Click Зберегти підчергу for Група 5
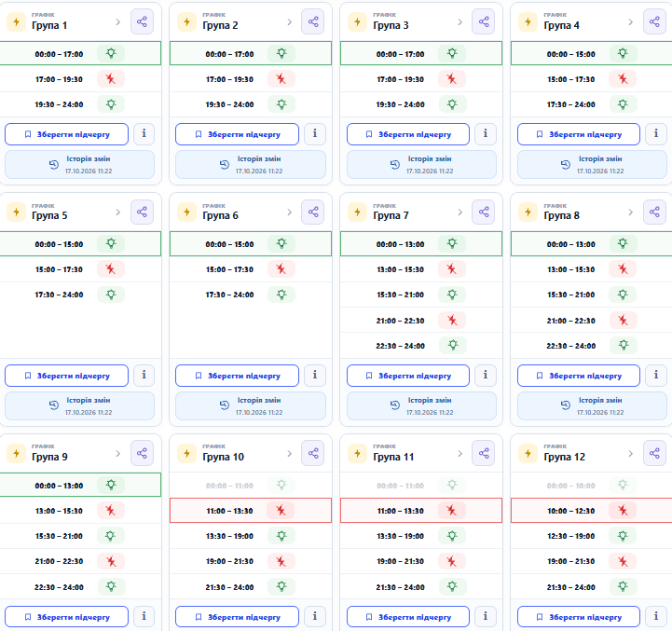 point(66,376)
